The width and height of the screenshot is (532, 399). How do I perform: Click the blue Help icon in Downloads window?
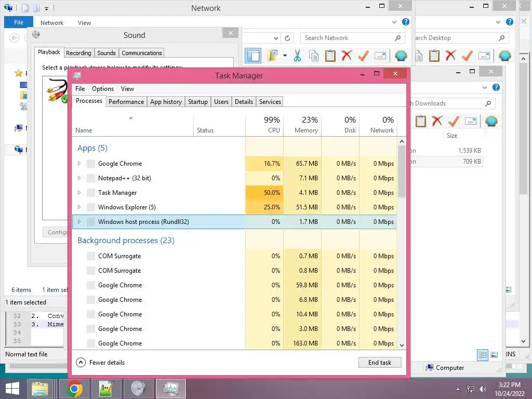(x=496, y=87)
